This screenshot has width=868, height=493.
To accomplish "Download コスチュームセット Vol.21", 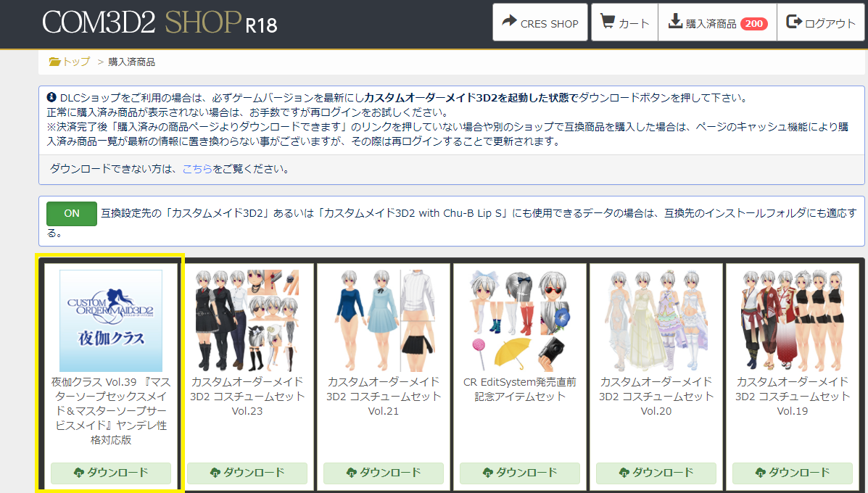I will click(383, 473).
